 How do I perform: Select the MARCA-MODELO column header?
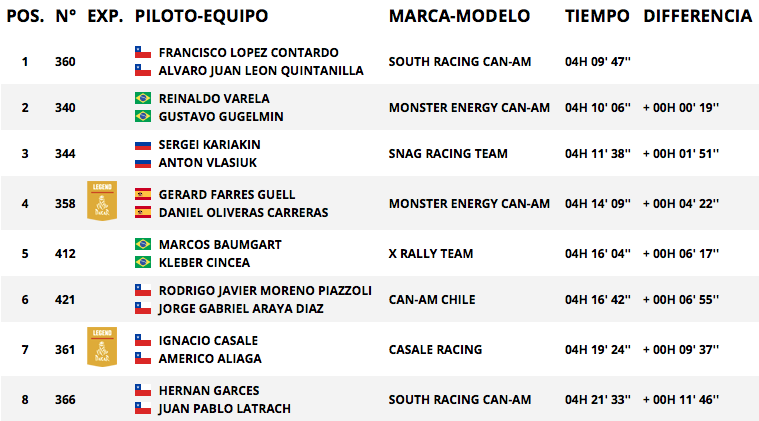[459, 16]
